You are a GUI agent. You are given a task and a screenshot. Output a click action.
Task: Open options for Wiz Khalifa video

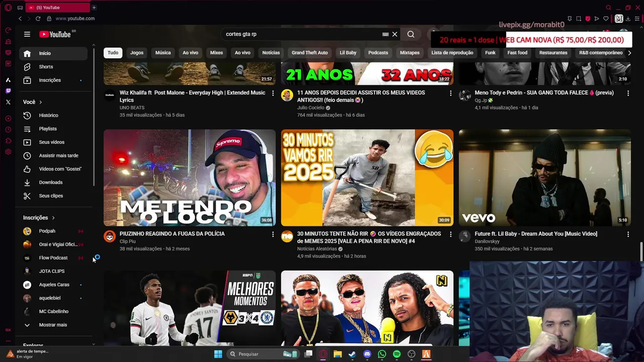(273, 93)
